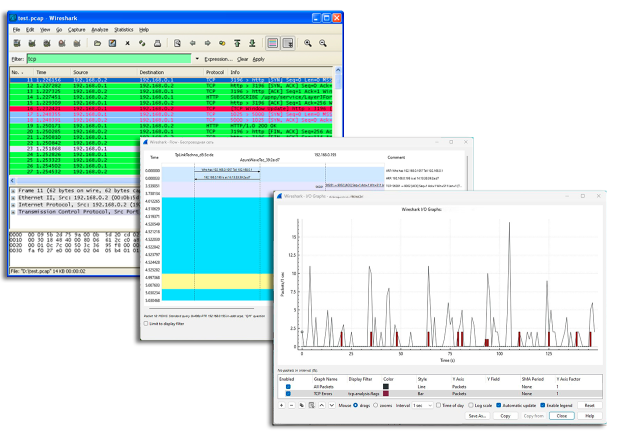Image resolution: width=620 pixels, height=435 pixels.
Task: Select packet 14 SUBSCRIBE HTTP row
Action: click(171, 97)
